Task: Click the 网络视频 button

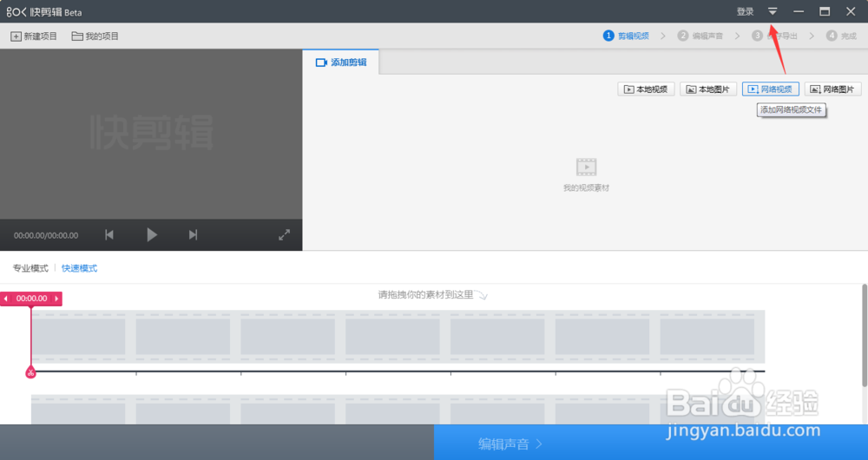Action: click(x=771, y=89)
